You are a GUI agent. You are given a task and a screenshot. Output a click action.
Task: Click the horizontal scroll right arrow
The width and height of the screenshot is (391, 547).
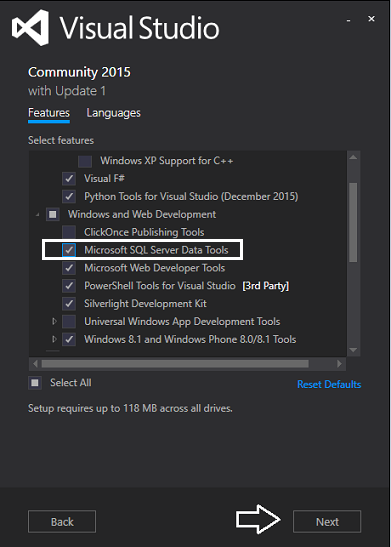(x=339, y=364)
